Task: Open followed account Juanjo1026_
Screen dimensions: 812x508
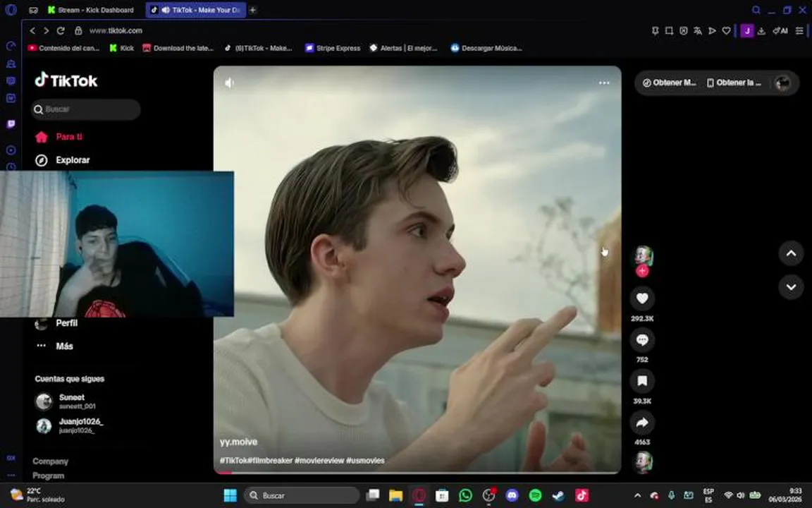Action: [69, 425]
